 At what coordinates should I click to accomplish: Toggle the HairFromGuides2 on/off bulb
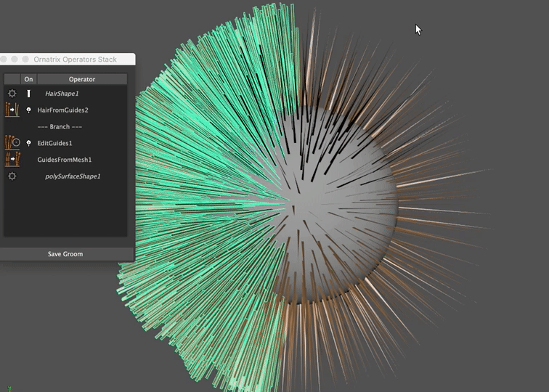click(x=29, y=110)
